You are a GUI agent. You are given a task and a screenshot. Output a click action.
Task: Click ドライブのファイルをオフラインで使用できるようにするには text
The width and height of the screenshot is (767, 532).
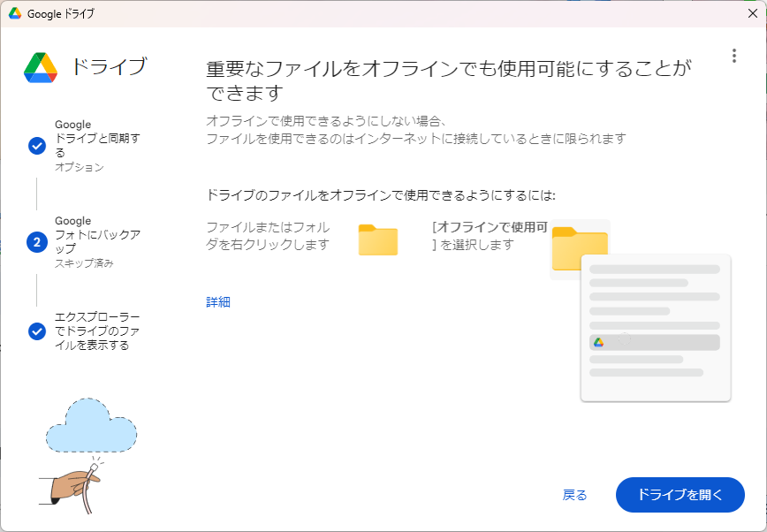coord(381,195)
